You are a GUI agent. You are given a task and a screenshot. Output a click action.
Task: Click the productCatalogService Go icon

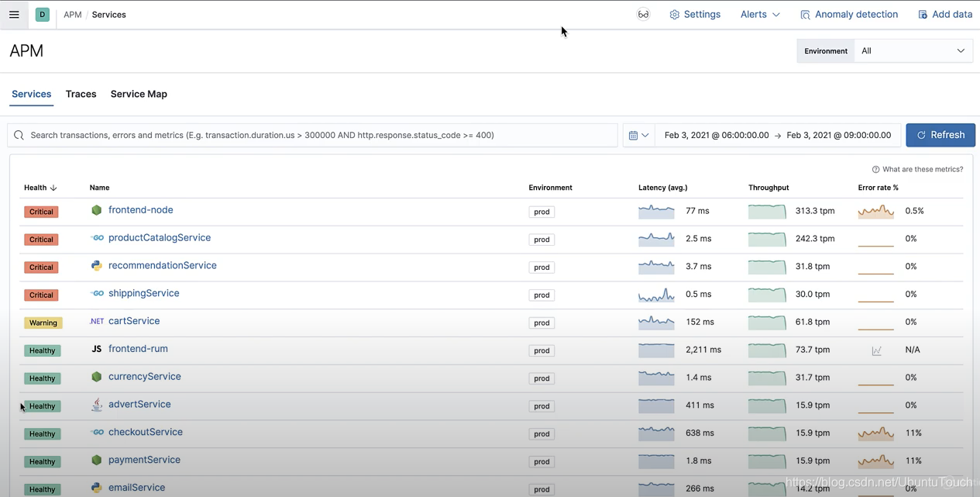(96, 238)
